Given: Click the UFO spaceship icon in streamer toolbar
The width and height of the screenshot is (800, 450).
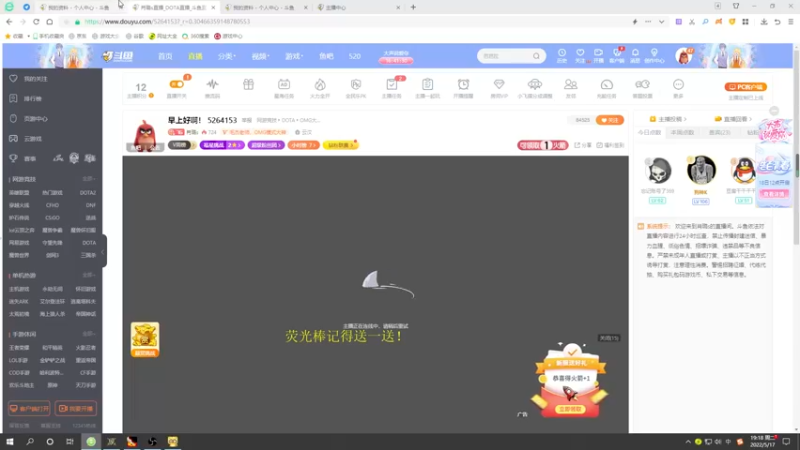Looking at the screenshot, I should (x=535, y=84).
